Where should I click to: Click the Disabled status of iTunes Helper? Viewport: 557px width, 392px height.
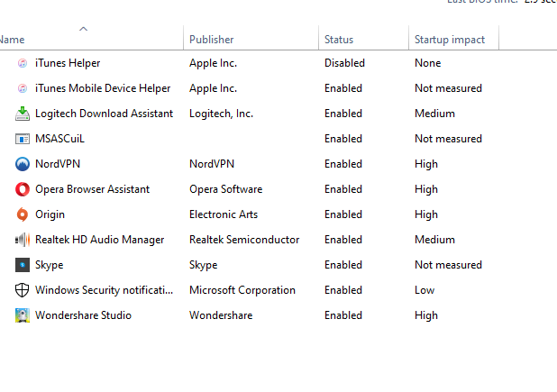pos(344,63)
